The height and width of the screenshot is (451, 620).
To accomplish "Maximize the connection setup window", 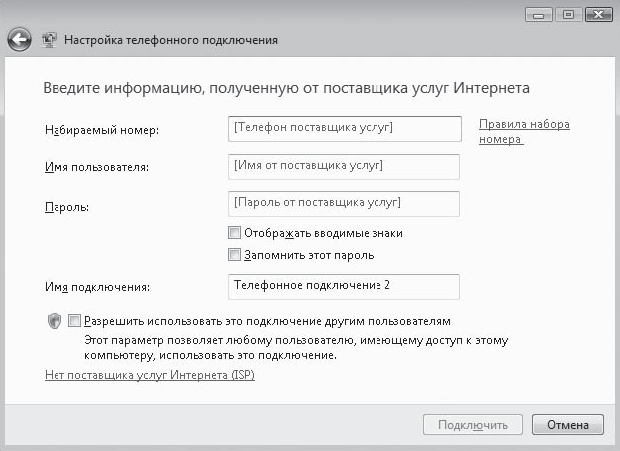I will [x=568, y=15].
